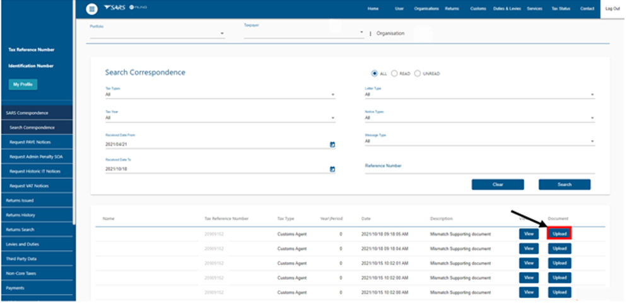This screenshot has width=644, height=303.
Task: Click View on the first correspondence row
Action: click(529, 233)
